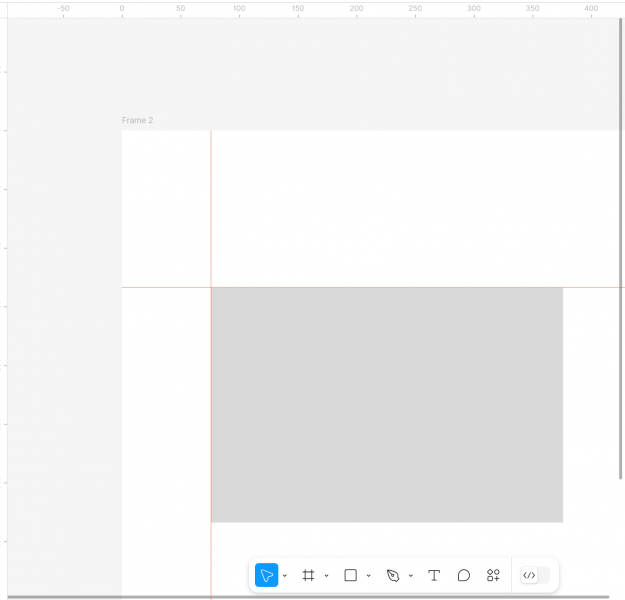Click the Frame 2 label

coord(137,120)
